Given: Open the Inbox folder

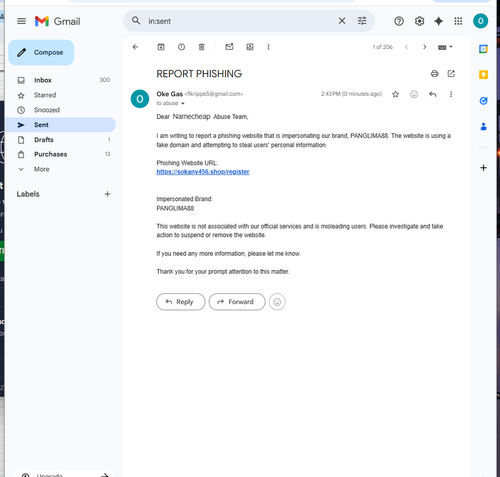Looking at the screenshot, I should [x=60, y=80].
